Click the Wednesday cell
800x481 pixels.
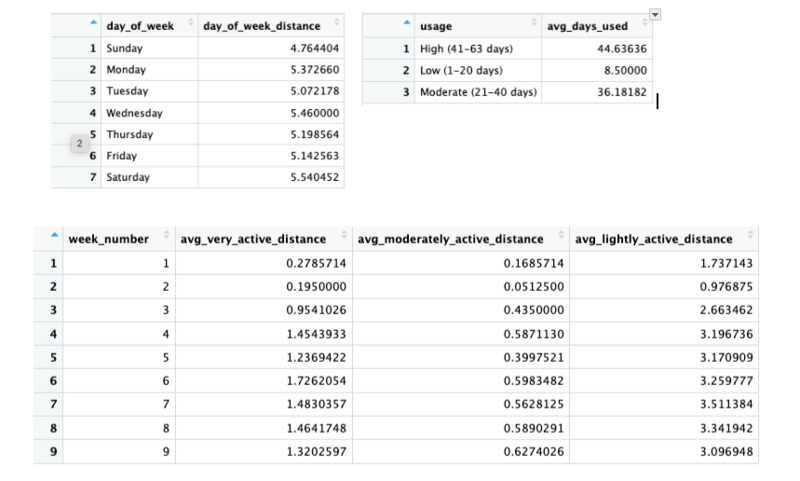coord(149,113)
